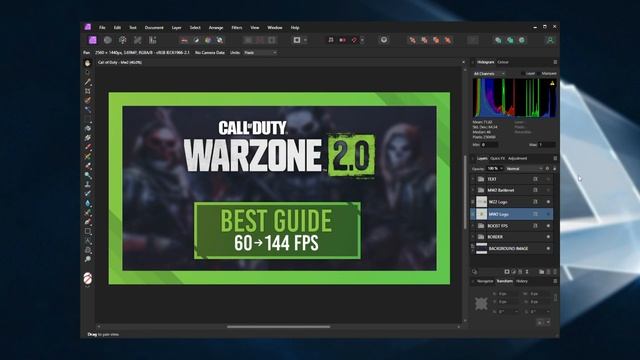Open the Units dropdown in context bar
This screenshot has height=360, width=640.
[260, 53]
